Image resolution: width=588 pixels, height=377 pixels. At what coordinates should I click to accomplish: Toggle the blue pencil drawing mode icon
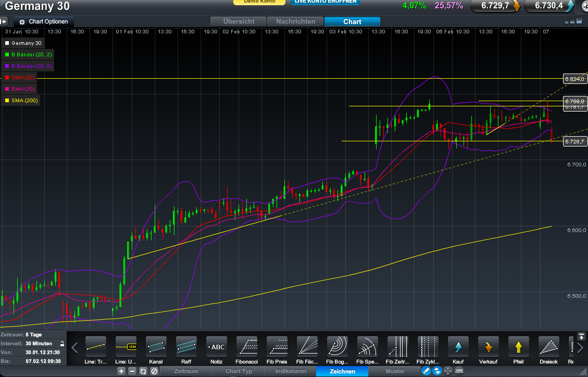[x=426, y=371]
